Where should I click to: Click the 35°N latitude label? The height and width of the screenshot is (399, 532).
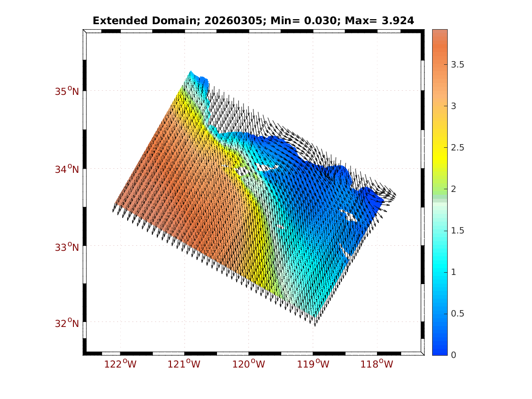click(x=67, y=91)
